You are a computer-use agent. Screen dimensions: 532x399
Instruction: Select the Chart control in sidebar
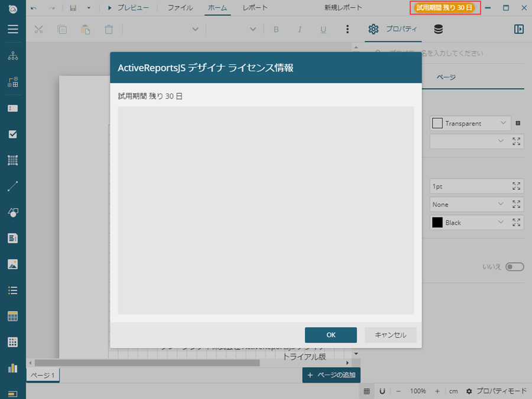13,368
